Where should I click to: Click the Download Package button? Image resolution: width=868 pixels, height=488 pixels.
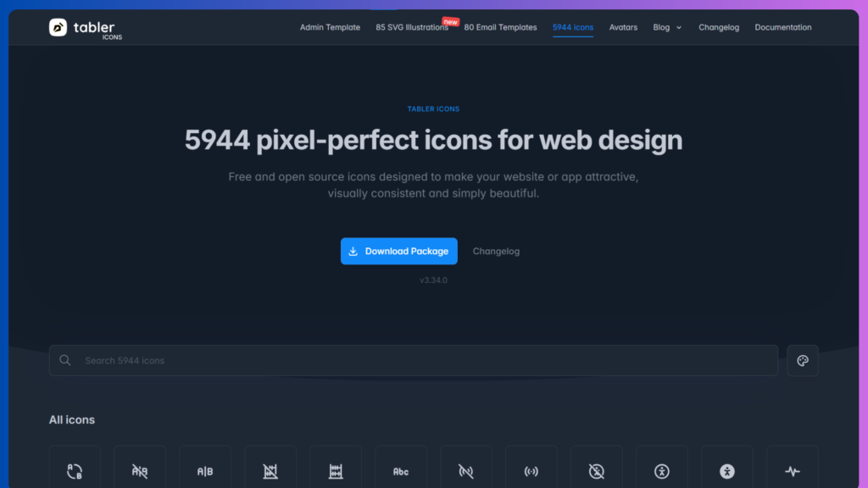coord(398,251)
